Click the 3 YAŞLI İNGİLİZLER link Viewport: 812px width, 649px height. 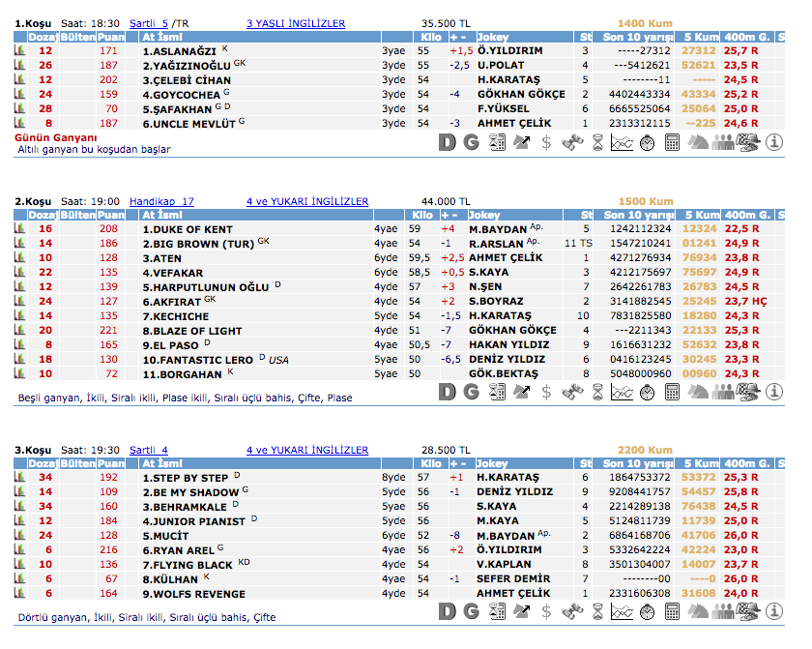pos(296,23)
